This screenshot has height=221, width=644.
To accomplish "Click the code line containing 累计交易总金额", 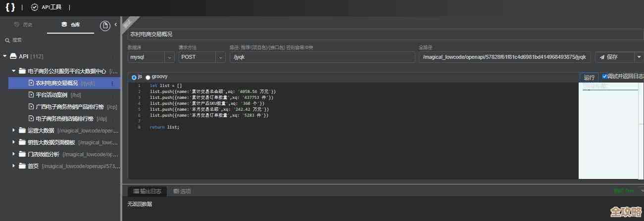I will point(213,91).
